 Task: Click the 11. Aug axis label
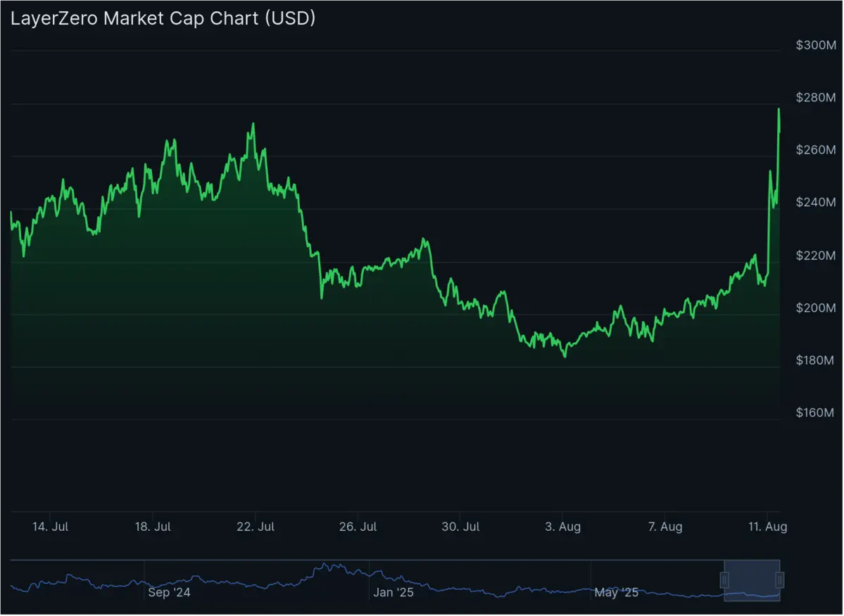click(x=767, y=526)
